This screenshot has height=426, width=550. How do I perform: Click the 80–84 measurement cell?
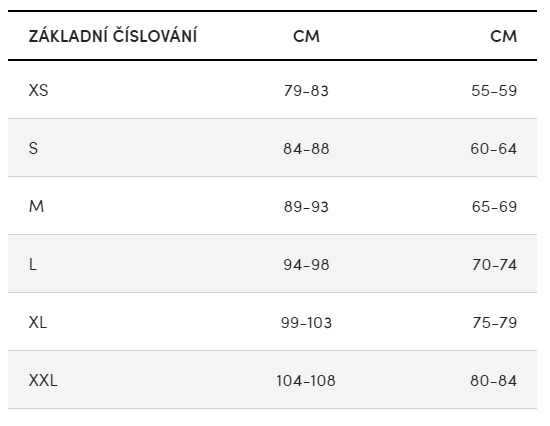[x=494, y=381]
